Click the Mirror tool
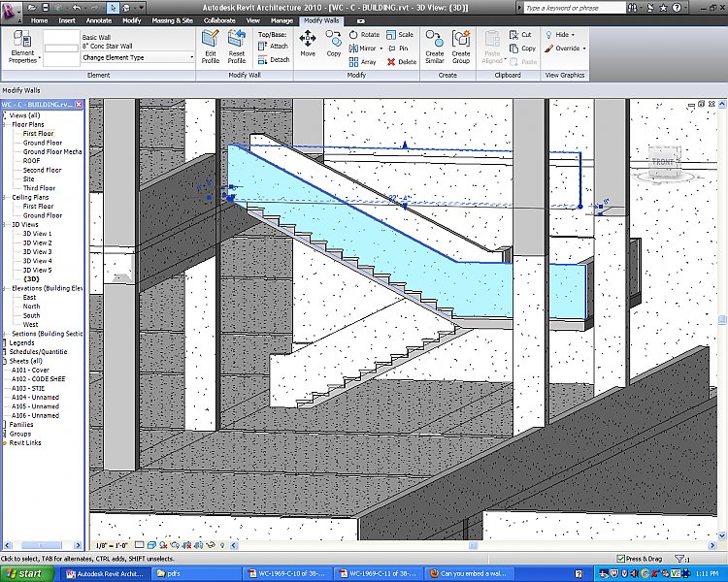The height and width of the screenshot is (582, 728). [x=363, y=48]
